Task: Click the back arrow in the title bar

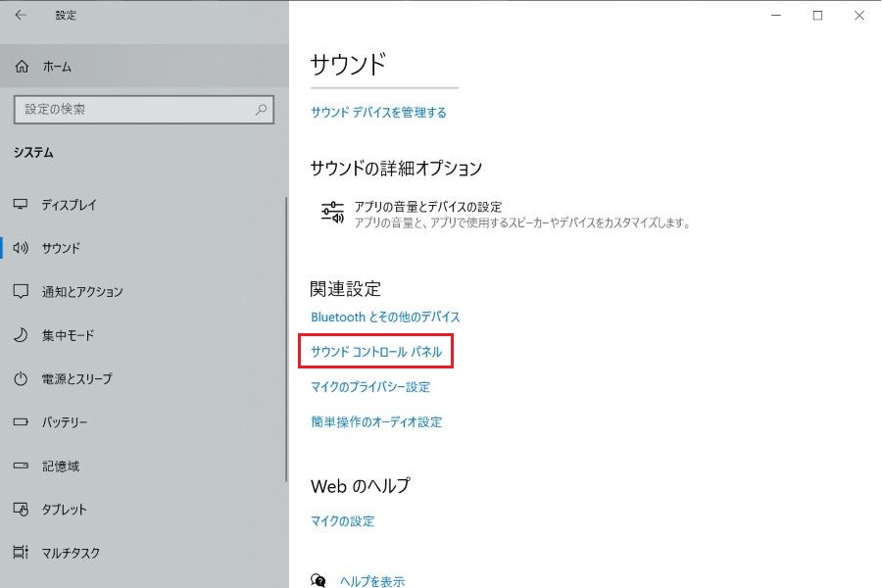Action: pyautogui.click(x=21, y=16)
